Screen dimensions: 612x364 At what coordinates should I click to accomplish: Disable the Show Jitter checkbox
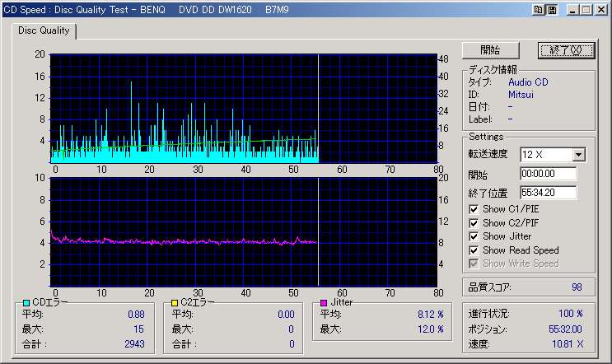tap(474, 236)
